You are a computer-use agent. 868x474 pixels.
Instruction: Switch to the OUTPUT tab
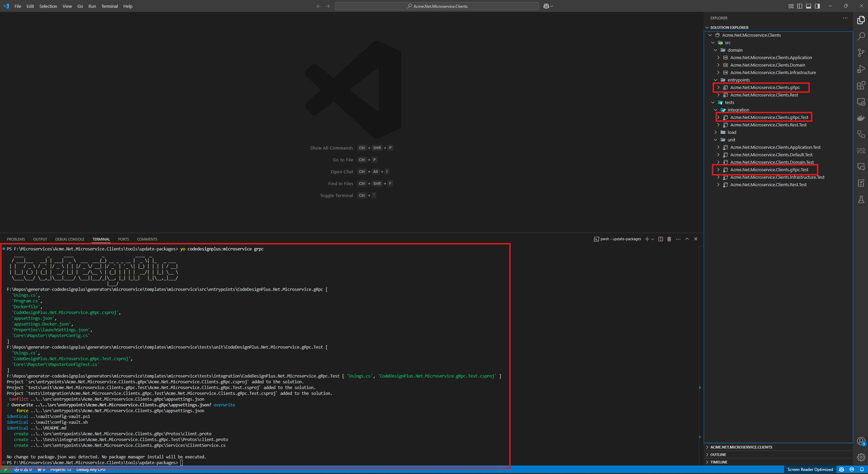pos(40,239)
